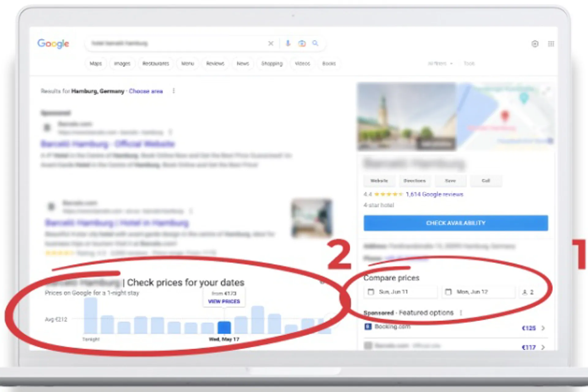The width and height of the screenshot is (588, 392).
Task: Open the check-in date field Sun, Jun 11
Action: point(400,292)
